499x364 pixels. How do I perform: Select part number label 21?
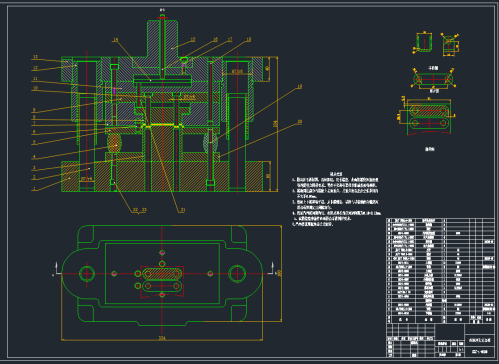pos(183,210)
